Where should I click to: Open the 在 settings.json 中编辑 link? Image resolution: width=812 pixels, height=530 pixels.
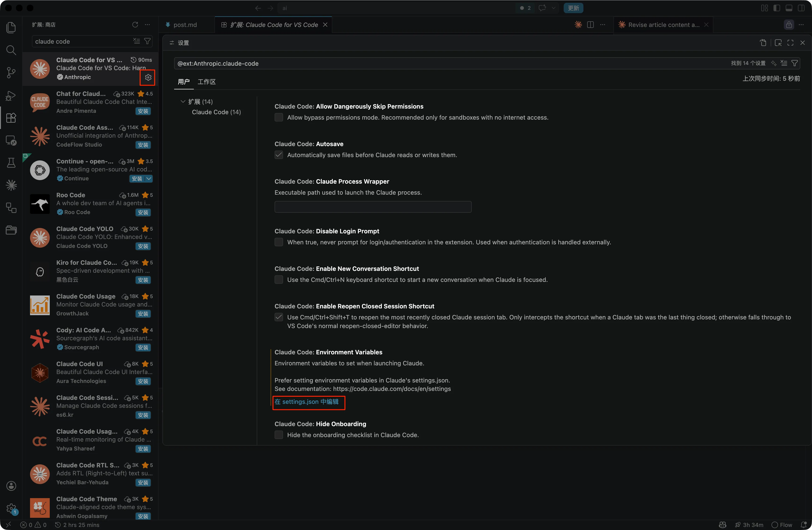coord(306,402)
